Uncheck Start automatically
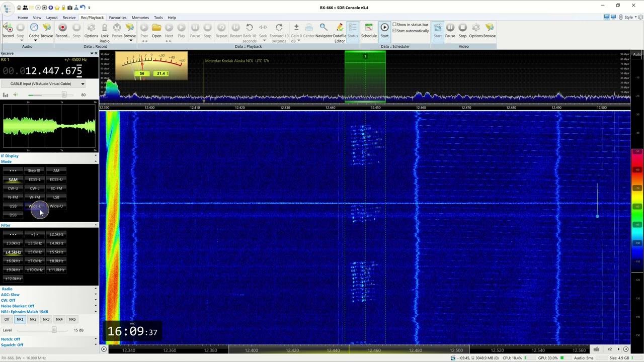644x362 pixels. [394, 31]
